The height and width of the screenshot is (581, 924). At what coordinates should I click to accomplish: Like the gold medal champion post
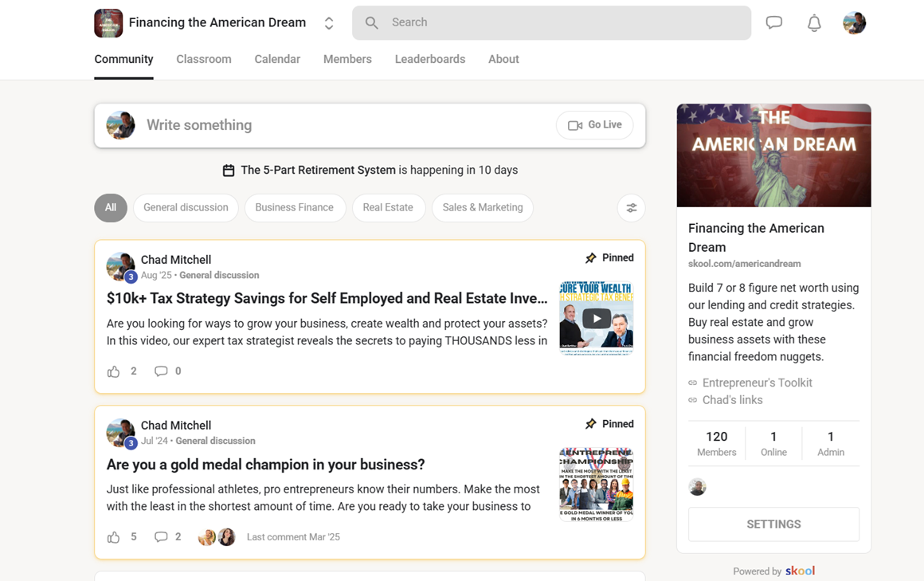click(114, 537)
